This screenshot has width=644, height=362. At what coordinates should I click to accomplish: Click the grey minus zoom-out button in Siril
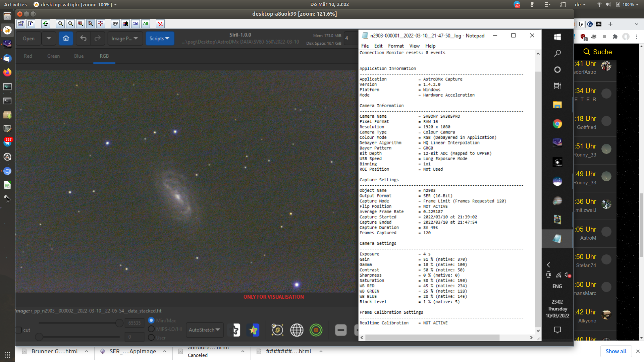341,330
